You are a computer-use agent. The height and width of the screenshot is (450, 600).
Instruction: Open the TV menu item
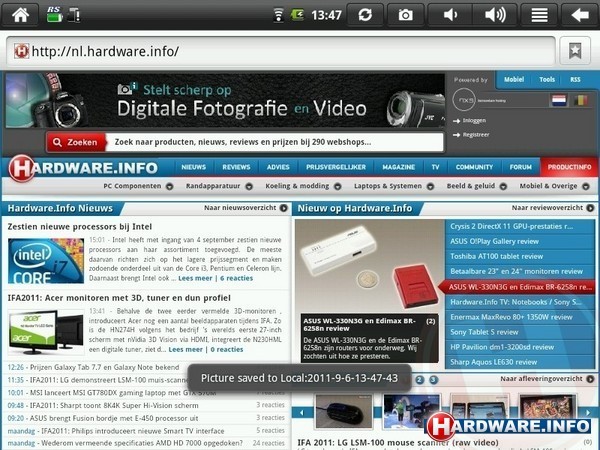click(x=435, y=167)
